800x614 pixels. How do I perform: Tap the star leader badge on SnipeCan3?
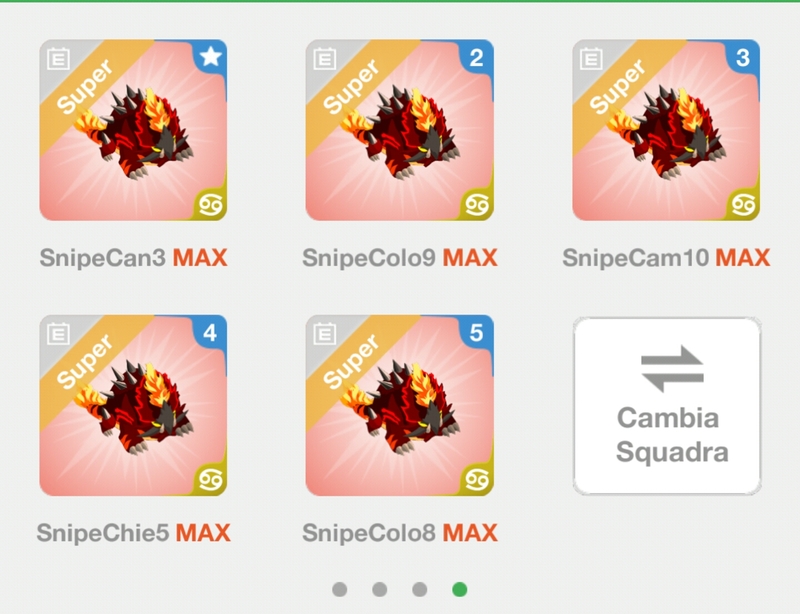[x=211, y=57]
